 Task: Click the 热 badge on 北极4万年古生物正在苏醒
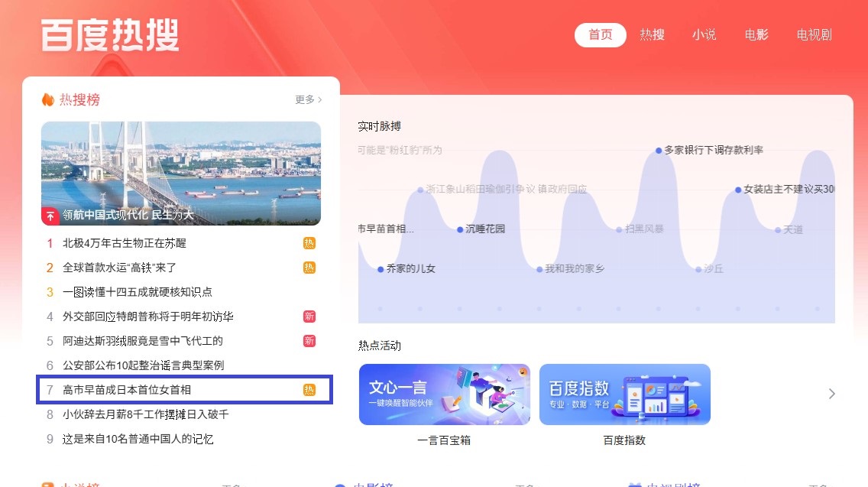(309, 243)
